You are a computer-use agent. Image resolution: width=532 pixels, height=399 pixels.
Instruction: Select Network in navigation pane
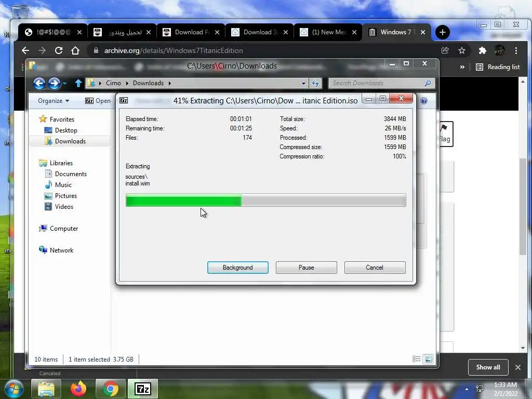coord(61,250)
